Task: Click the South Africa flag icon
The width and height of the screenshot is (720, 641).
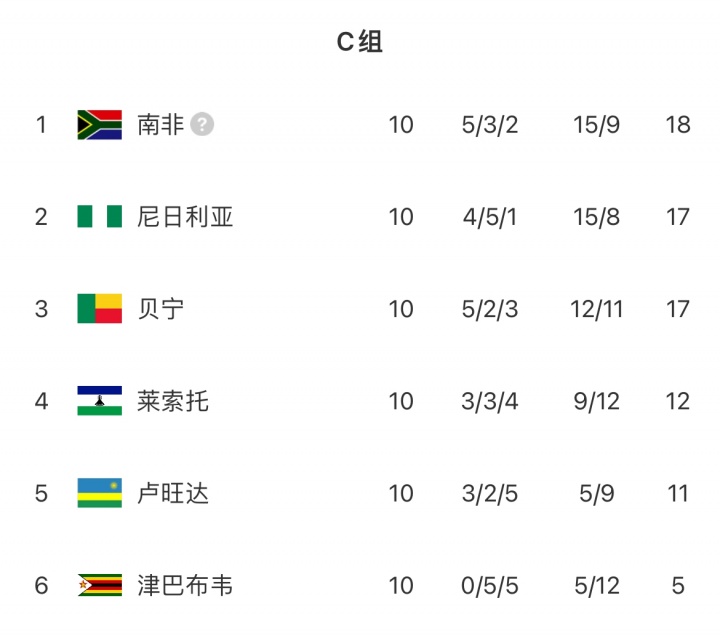Action: click(x=99, y=125)
